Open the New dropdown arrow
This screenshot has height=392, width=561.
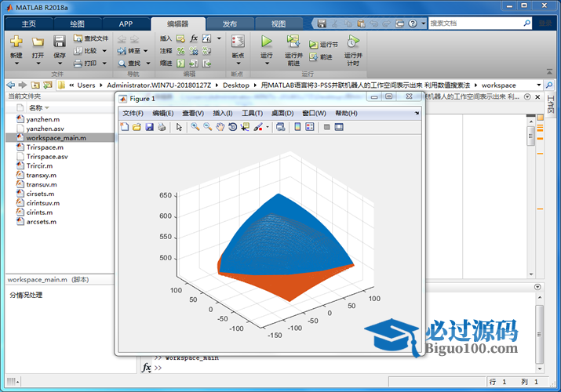16,64
